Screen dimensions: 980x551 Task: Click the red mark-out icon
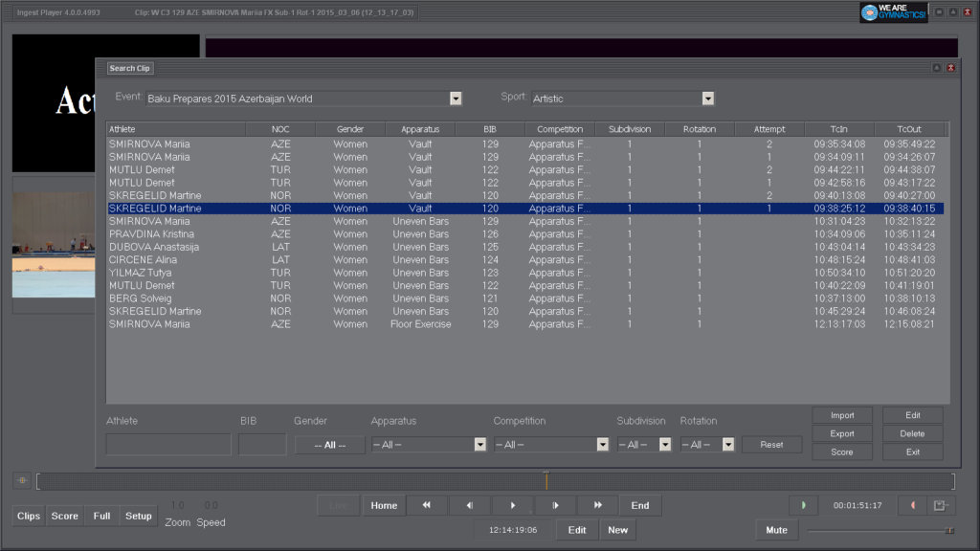click(912, 505)
